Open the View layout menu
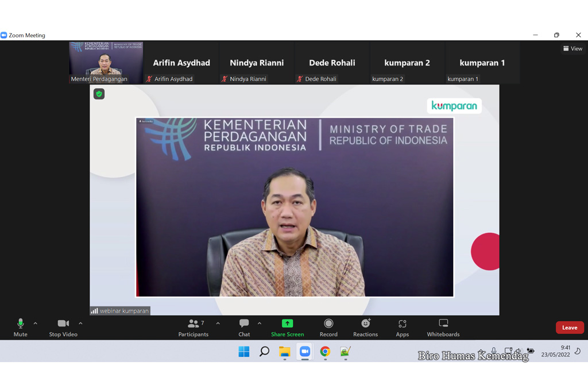The image size is (588, 392). [572, 49]
